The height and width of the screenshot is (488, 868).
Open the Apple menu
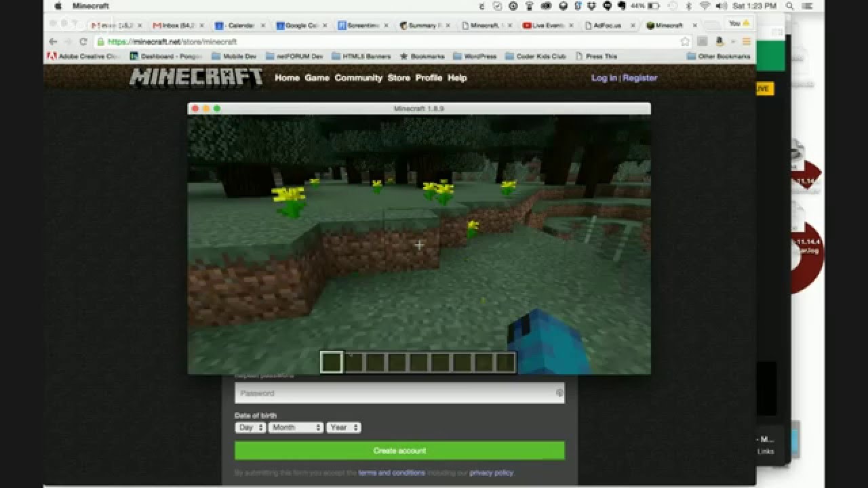pos(58,6)
